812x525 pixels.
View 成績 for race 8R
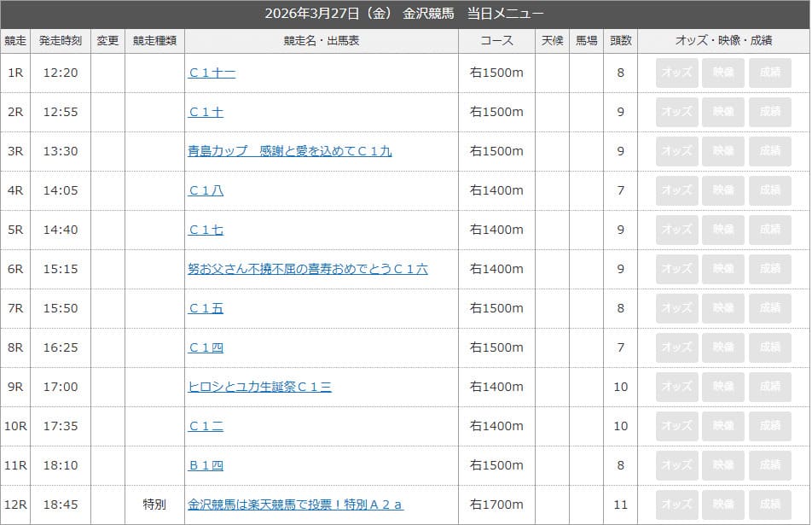coord(771,347)
